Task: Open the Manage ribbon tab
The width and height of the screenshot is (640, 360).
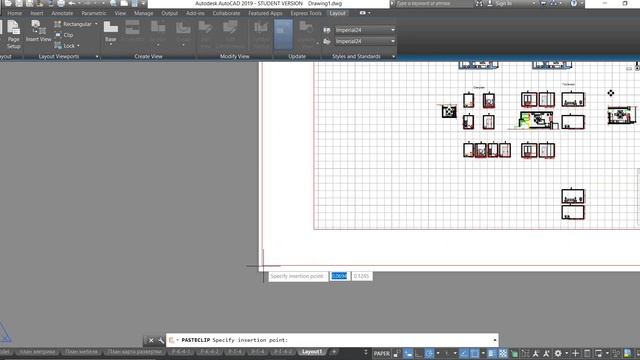Action: tap(144, 13)
